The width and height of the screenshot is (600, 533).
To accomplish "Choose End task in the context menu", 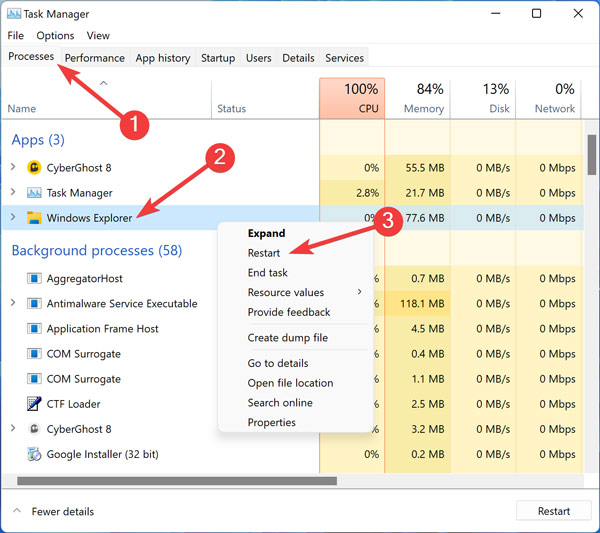I will tap(267, 272).
